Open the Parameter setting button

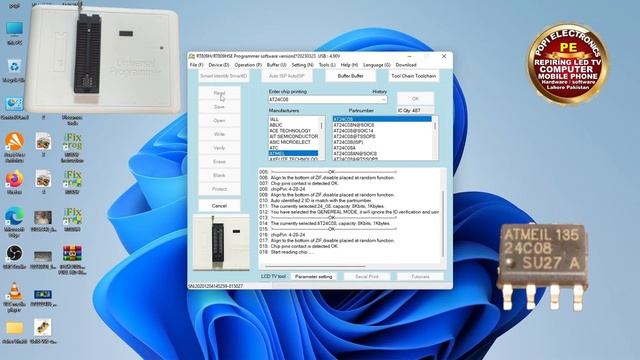pyautogui.click(x=313, y=277)
